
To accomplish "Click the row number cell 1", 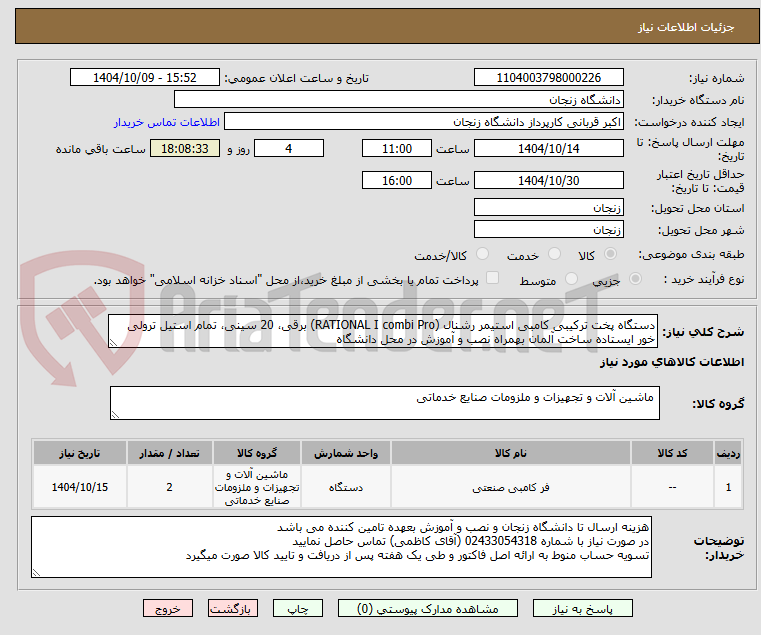I will point(728,487).
